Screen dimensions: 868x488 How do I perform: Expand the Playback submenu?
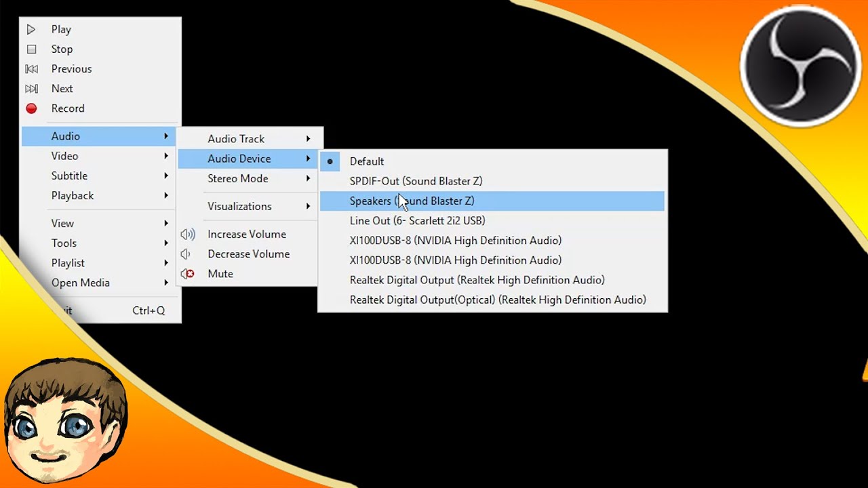(100, 195)
